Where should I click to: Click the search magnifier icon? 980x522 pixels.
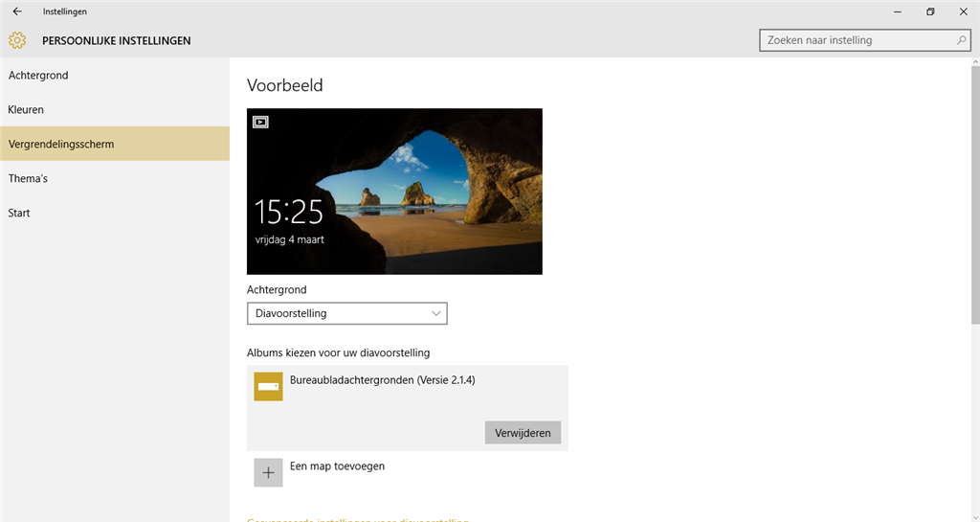(961, 40)
